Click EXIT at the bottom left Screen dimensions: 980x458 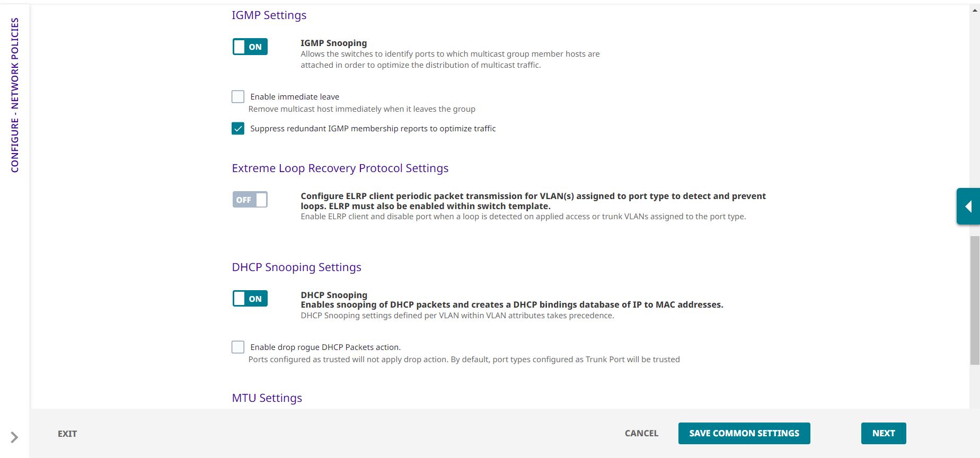(x=67, y=433)
